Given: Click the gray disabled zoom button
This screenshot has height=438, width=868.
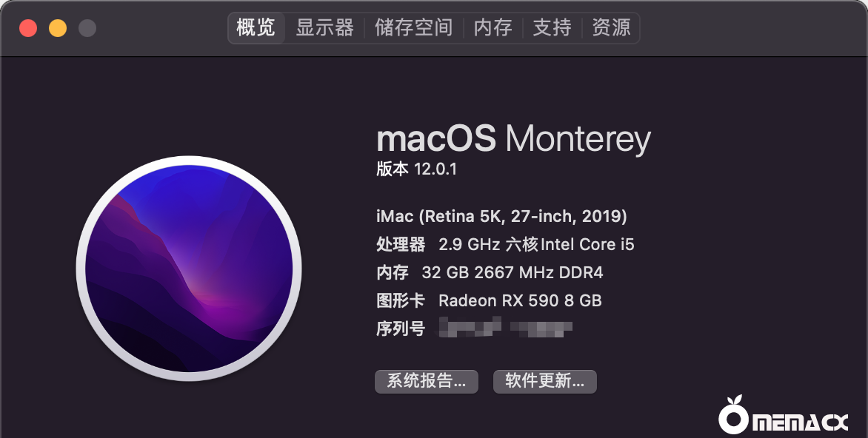Looking at the screenshot, I should tap(87, 29).
